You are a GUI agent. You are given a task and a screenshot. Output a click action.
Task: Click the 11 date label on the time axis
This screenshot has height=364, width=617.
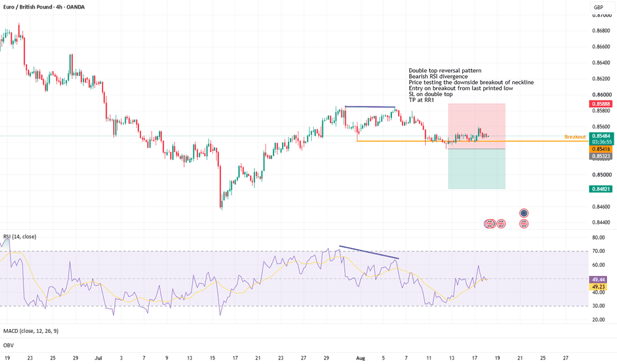[429, 358]
